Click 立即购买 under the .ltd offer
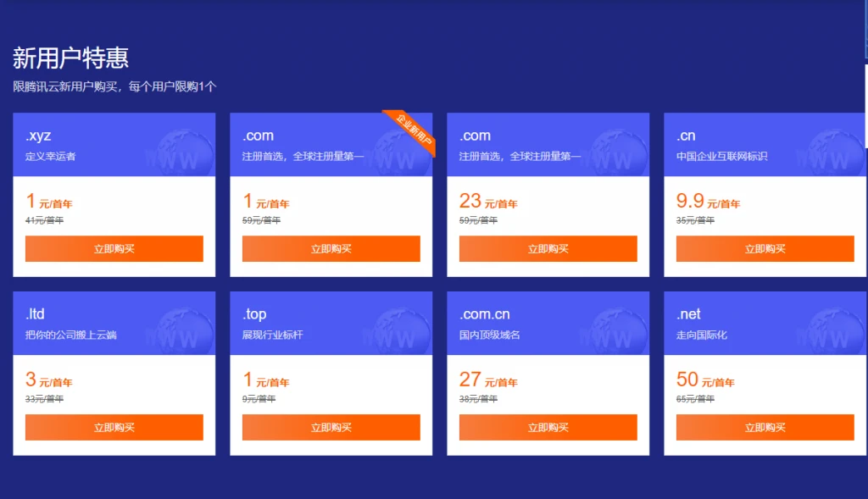The image size is (868, 499). 114,428
